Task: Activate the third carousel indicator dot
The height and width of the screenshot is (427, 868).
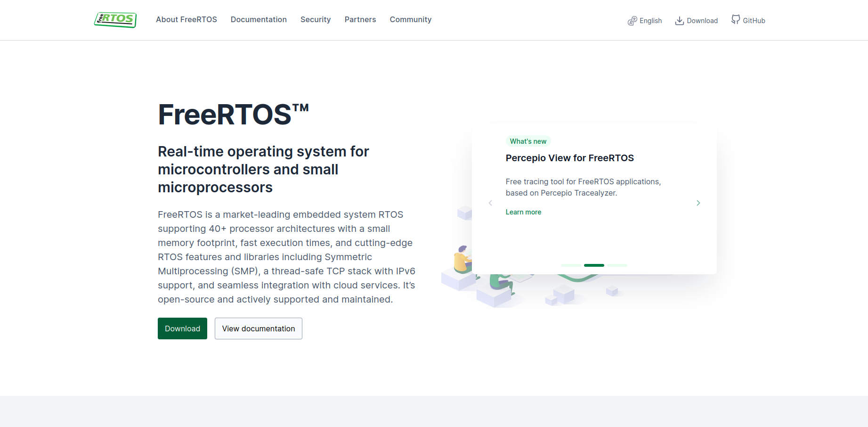Action: [x=617, y=265]
